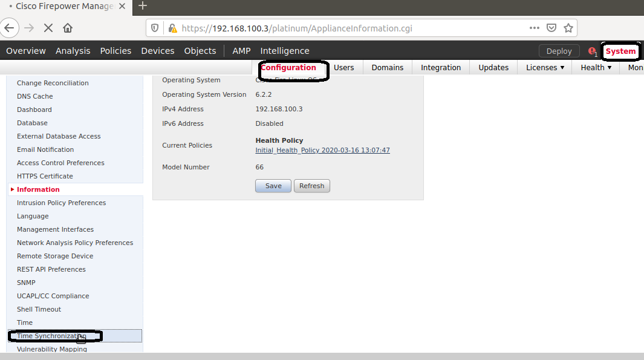Open the Devices menu
Viewport: 644px width, 360px height.
(x=158, y=51)
